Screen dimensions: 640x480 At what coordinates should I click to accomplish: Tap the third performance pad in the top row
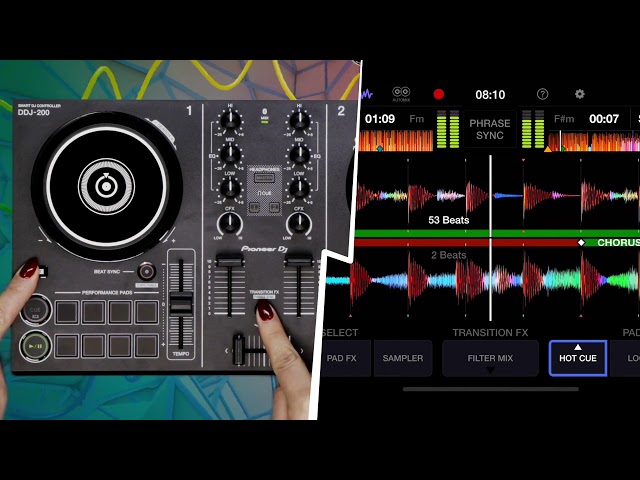pyautogui.click(x=120, y=312)
